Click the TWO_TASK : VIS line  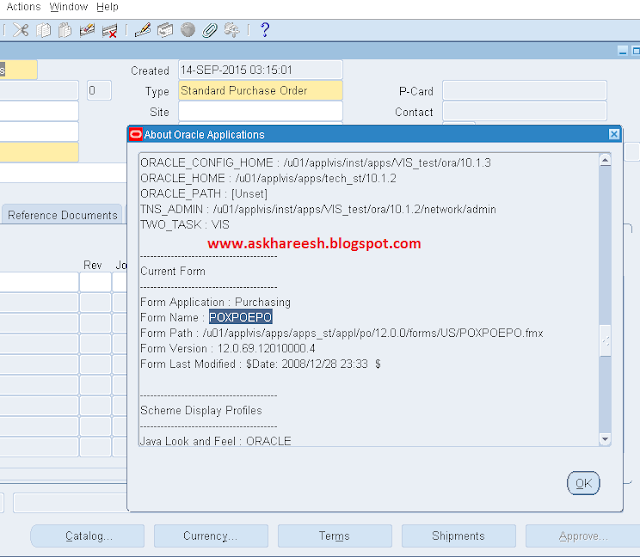tap(185, 225)
